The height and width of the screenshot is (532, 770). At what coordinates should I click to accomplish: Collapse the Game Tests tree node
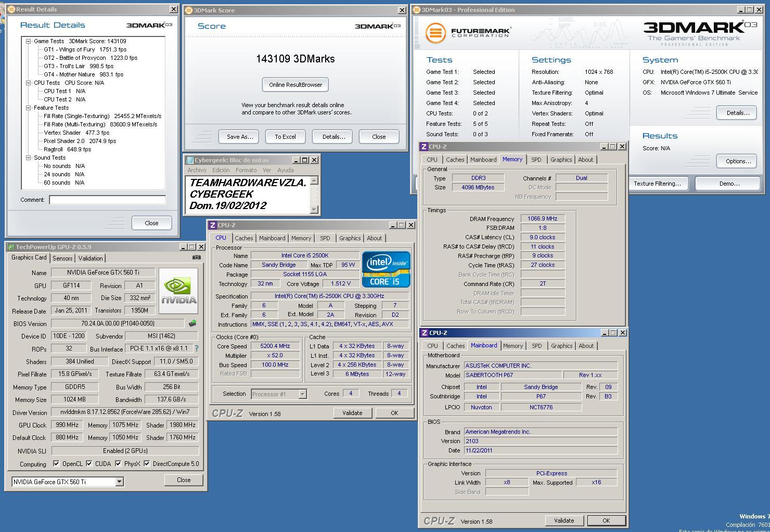click(29, 41)
